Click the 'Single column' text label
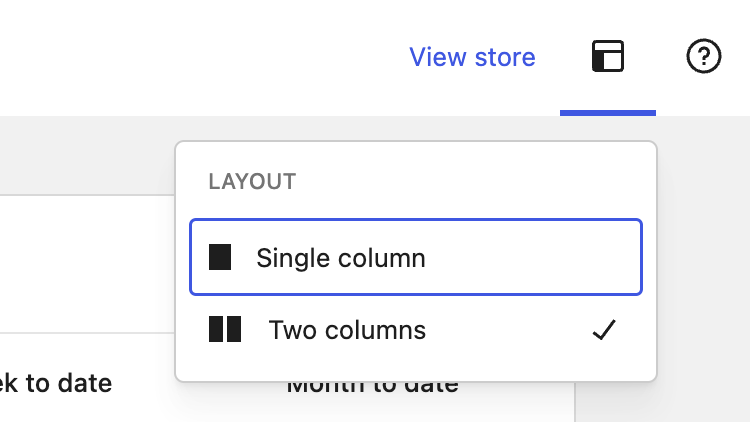This screenshot has height=422, width=750. click(x=341, y=258)
